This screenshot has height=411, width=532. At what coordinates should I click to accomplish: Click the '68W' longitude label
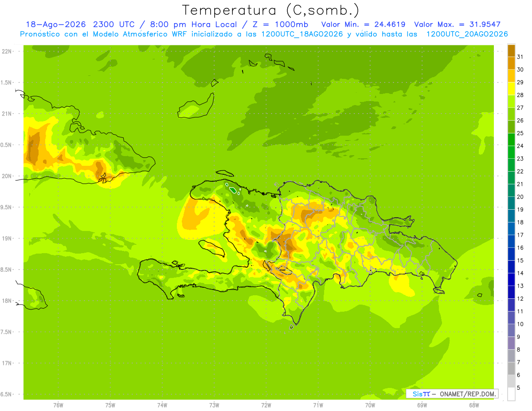pyautogui.click(x=474, y=405)
